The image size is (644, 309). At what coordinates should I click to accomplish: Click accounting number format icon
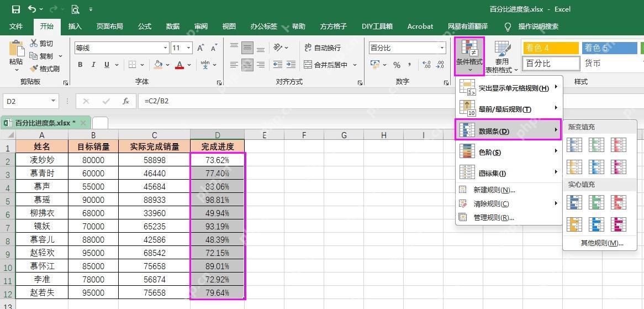374,65
